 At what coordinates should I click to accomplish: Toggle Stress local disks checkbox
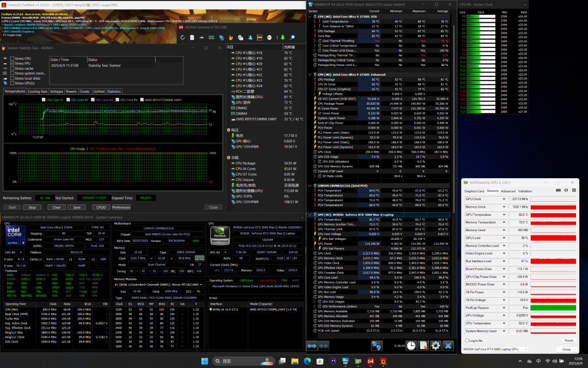[x=13, y=78]
